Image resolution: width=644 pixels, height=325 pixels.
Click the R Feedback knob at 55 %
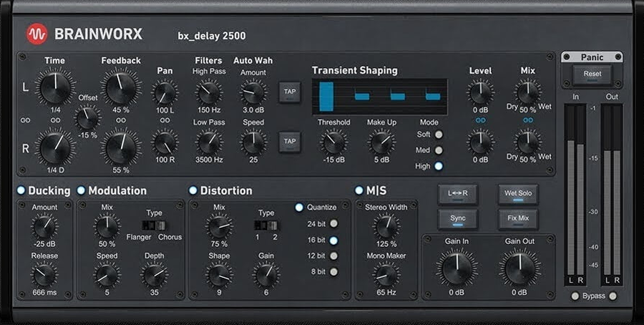pos(121,148)
